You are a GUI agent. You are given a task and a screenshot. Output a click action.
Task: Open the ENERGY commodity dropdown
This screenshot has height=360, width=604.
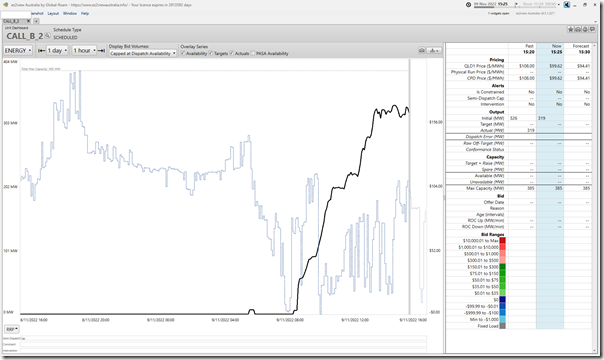[x=18, y=50]
